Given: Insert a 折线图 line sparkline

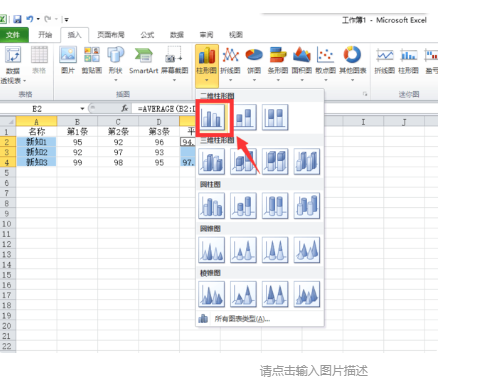Looking at the screenshot, I should pos(385,60).
